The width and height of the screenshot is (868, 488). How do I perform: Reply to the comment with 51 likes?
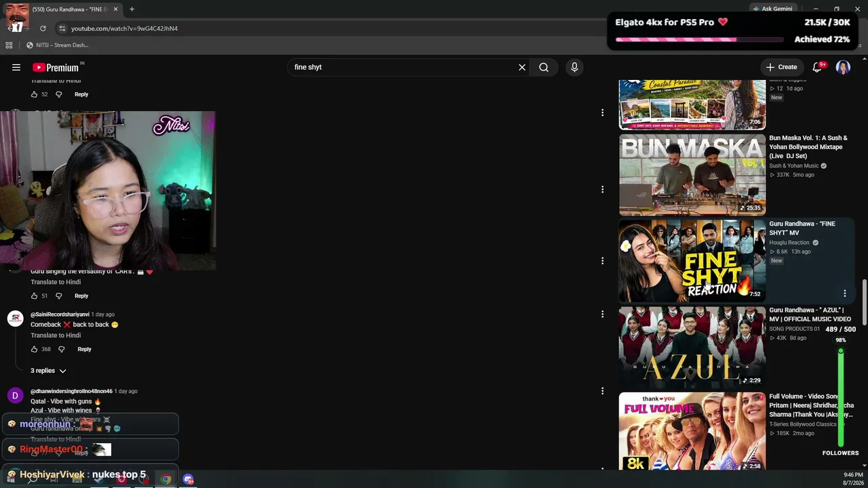[x=81, y=296]
